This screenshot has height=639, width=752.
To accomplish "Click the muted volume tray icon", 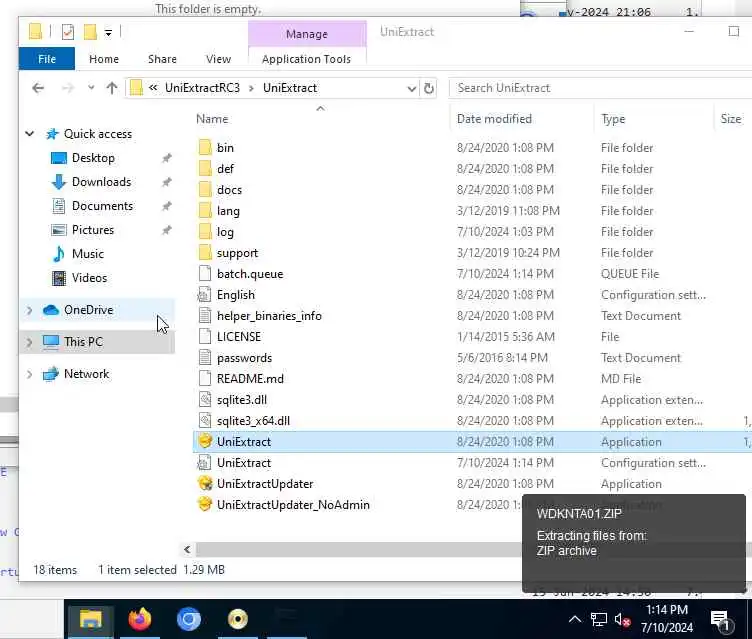I will coord(622,620).
